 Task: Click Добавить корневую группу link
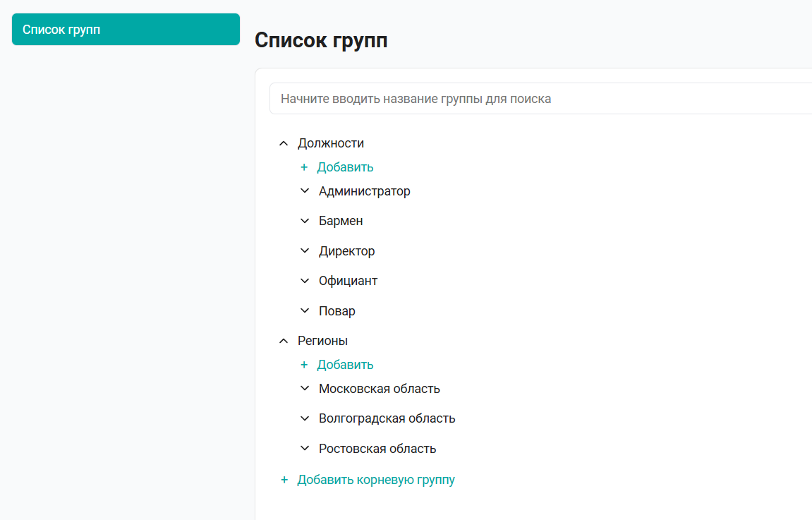click(376, 480)
